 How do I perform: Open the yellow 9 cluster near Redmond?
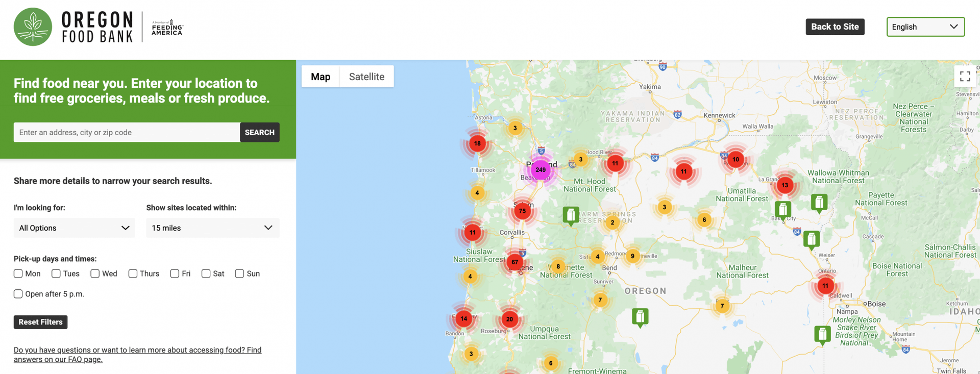click(632, 256)
